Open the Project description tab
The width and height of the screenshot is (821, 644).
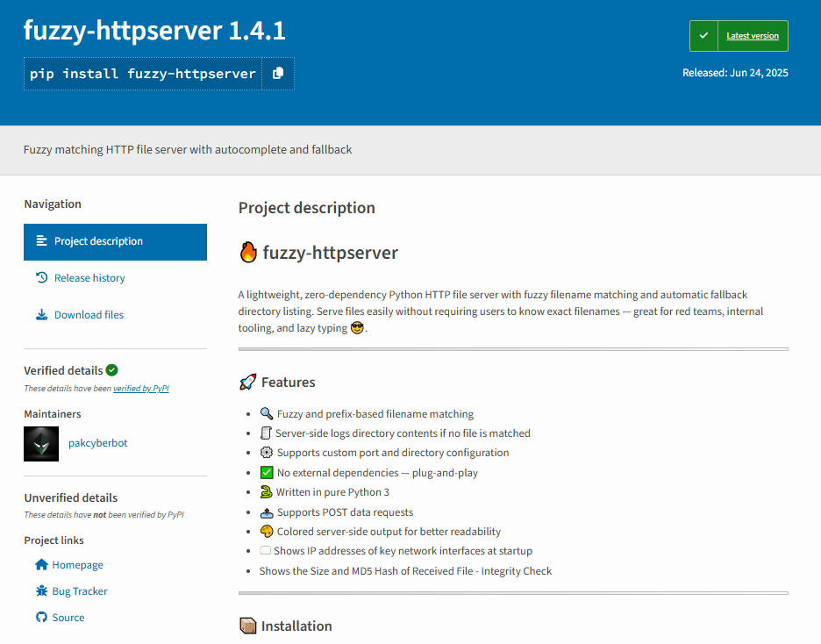point(115,242)
